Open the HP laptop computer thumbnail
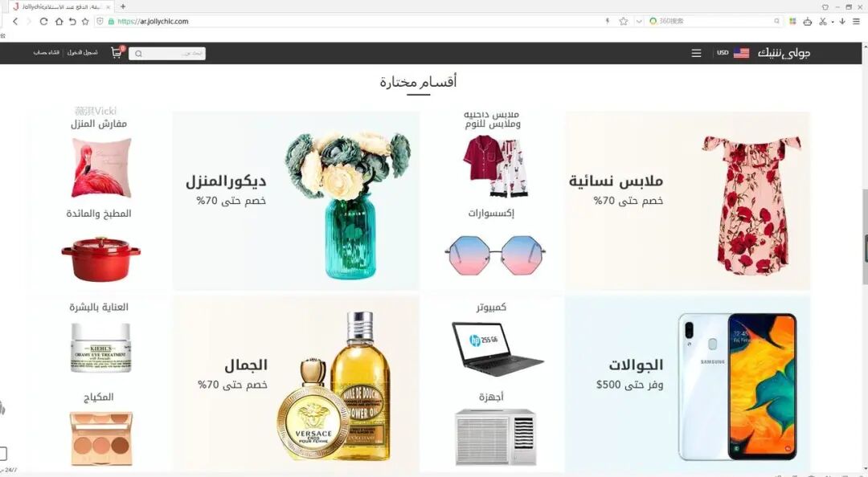Image resolution: width=868 pixels, height=477 pixels. (497, 349)
